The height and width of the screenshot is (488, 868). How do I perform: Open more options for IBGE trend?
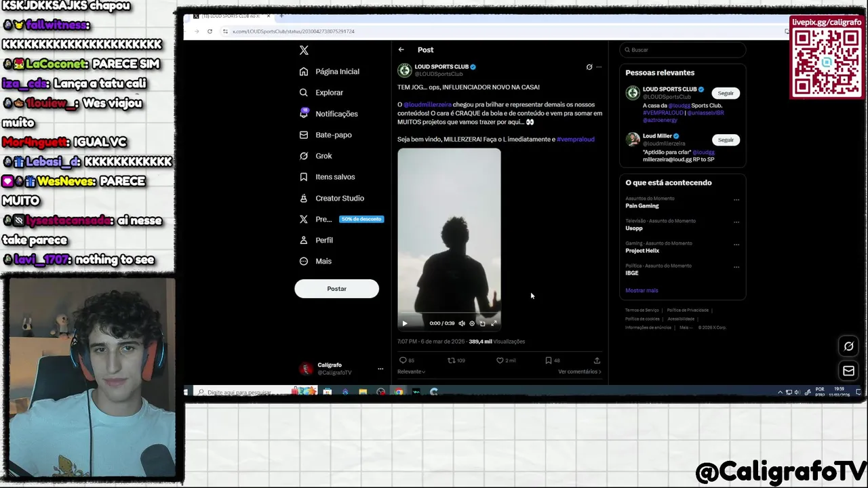736,267
